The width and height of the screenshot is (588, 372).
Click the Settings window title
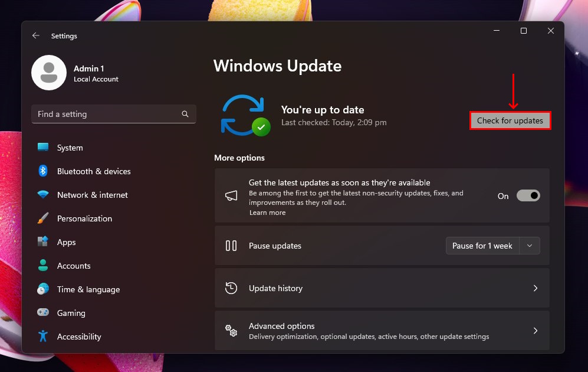tap(64, 36)
